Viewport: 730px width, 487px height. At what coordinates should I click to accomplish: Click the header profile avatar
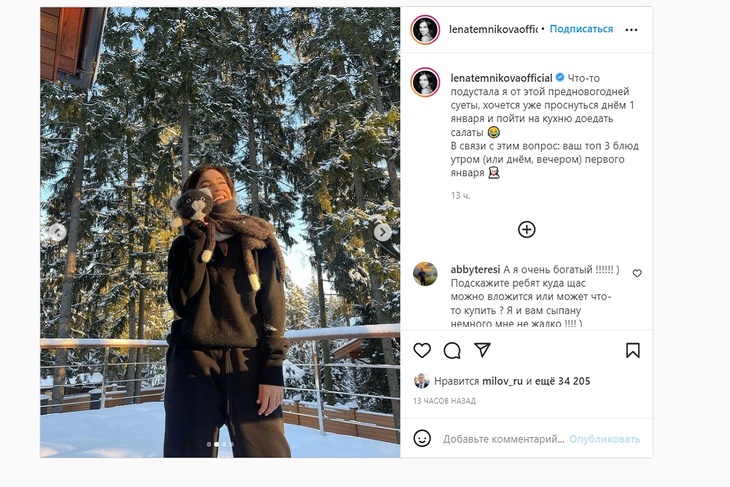coord(425,29)
